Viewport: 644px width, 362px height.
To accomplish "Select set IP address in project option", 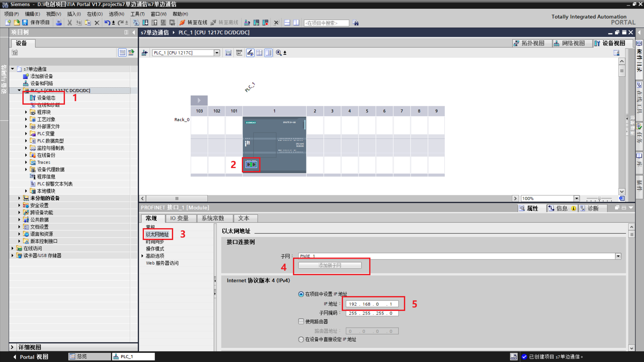I will 301,294.
